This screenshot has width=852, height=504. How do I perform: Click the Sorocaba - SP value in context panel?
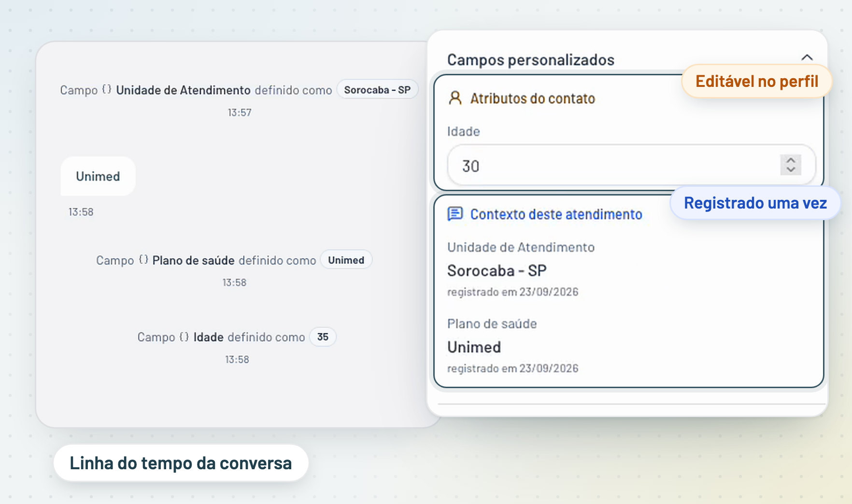tap(497, 271)
